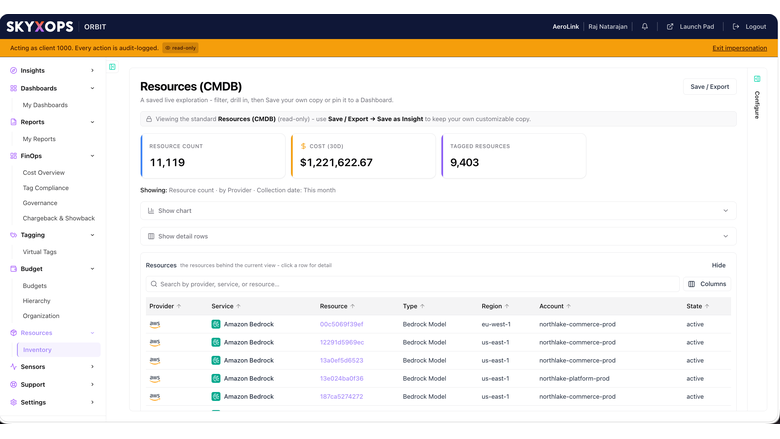This screenshot has width=780, height=439.
Task: Sort by Region column
Action: [495, 306]
